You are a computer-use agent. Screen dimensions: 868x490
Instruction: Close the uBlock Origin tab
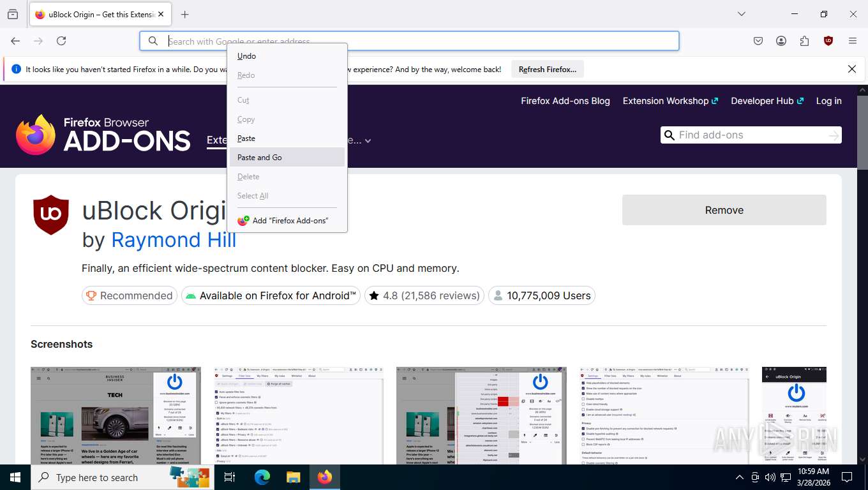160,14
